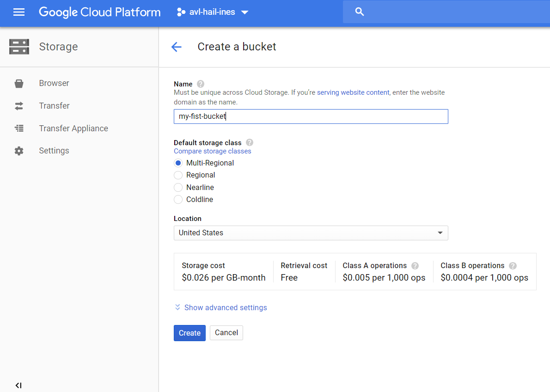This screenshot has width=550, height=392.
Task: Select the Regional storage class
Action: click(178, 175)
